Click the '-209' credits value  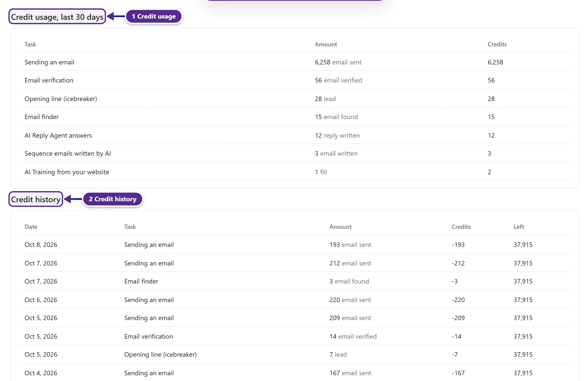(458, 318)
